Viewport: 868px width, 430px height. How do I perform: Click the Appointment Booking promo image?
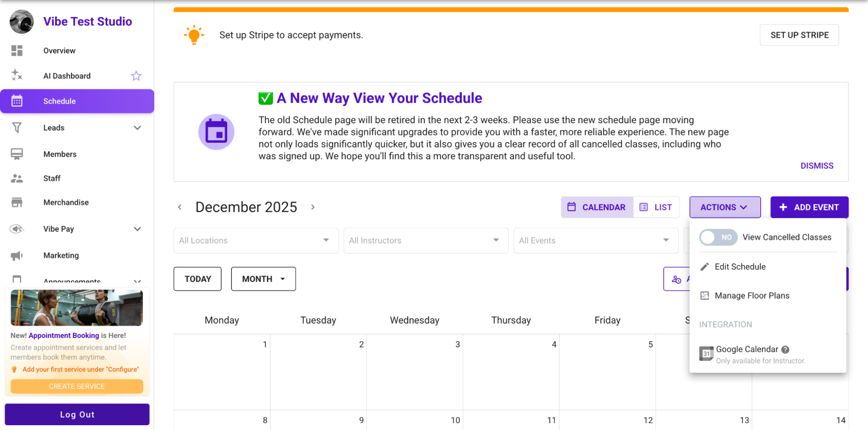pyautogui.click(x=77, y=308)
